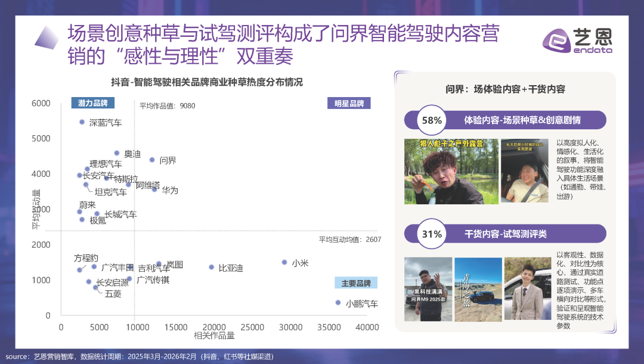644x364 pixels.
Task: Open the thumbnail of woman wearing seatbelt
Action: click(525, 171)
